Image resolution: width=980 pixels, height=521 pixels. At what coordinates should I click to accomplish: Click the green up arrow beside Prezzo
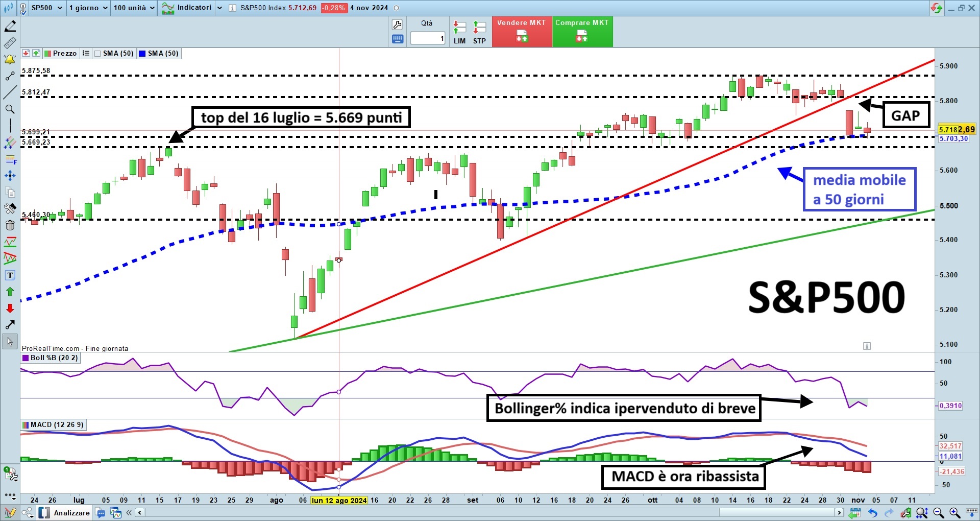[x=36, y=53]
